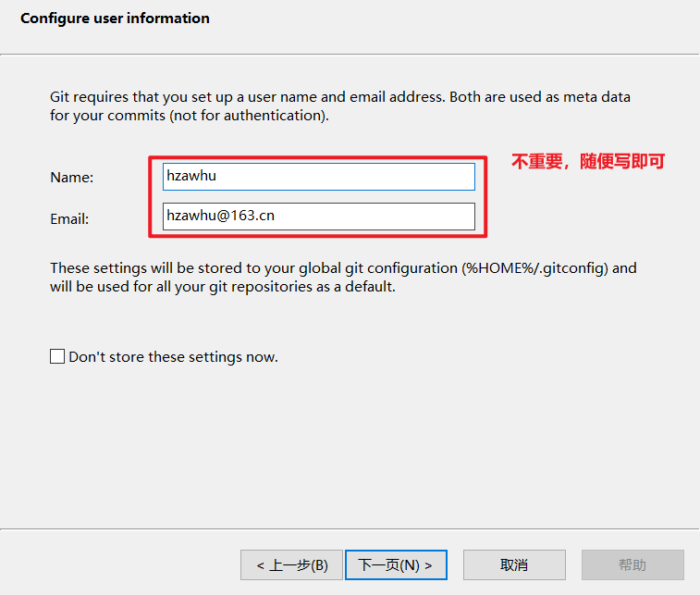Click the "Configure user information" heading
Viewport: 700px width, 595px height.
(x=116, y=19)
